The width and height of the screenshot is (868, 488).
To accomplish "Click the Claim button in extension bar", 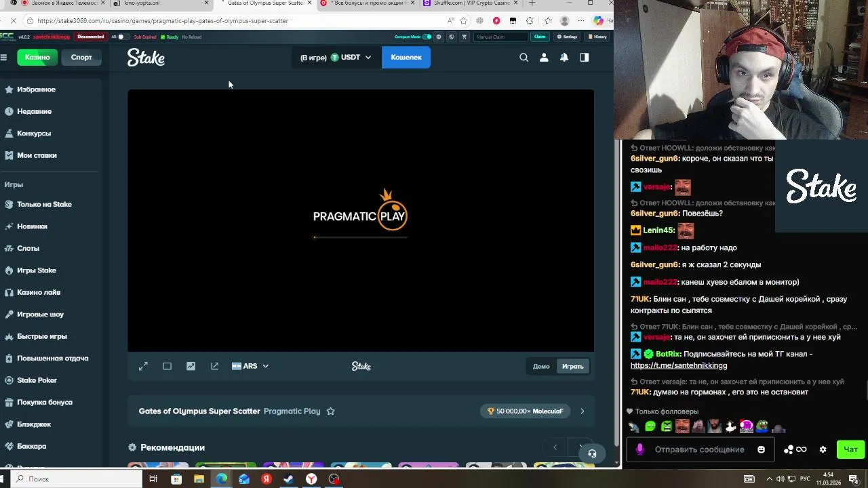I will click(540, 37).
